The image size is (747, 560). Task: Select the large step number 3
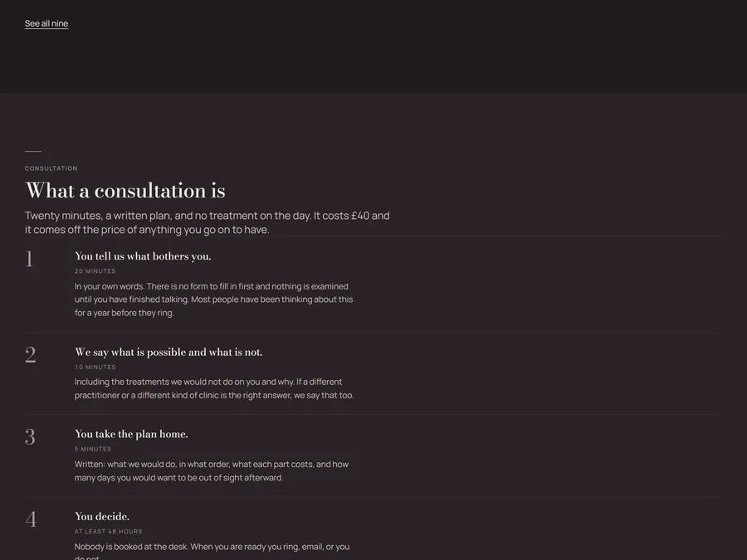coord(30,436)
